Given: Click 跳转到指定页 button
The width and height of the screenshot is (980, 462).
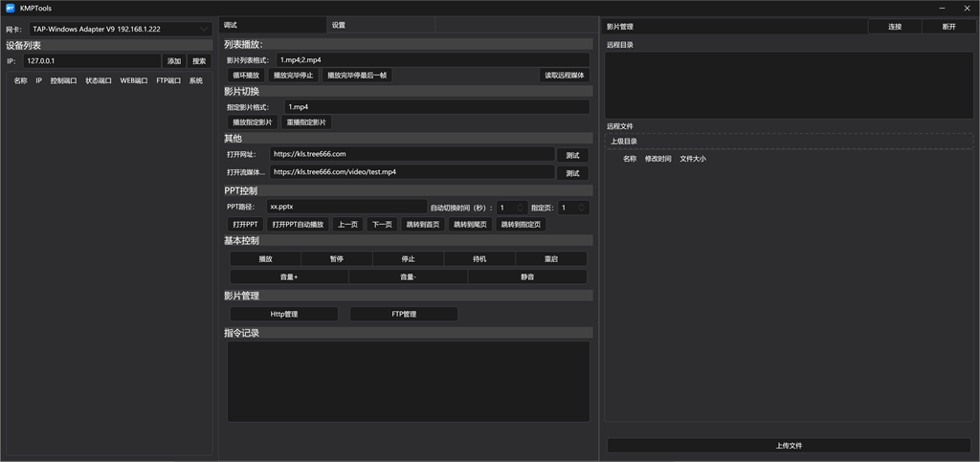Looking at the screenshot, I should (x=522, y=225).
